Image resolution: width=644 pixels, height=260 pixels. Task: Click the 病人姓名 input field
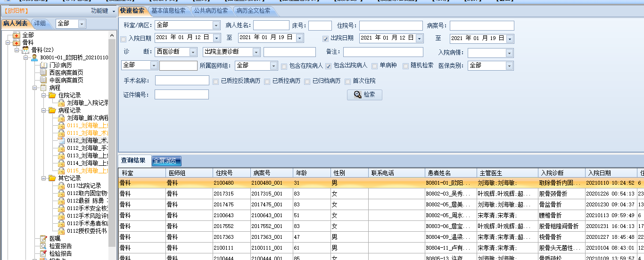pos(271,25)
